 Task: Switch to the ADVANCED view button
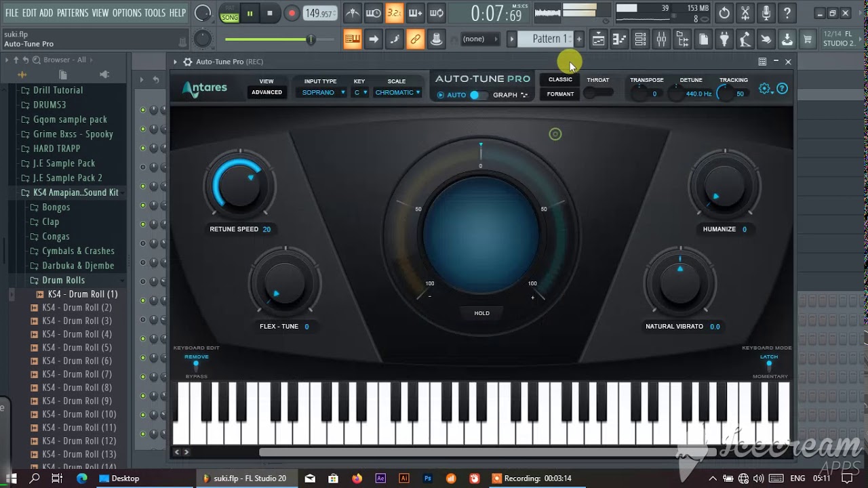pyautogui.click(x=267, y=92)
